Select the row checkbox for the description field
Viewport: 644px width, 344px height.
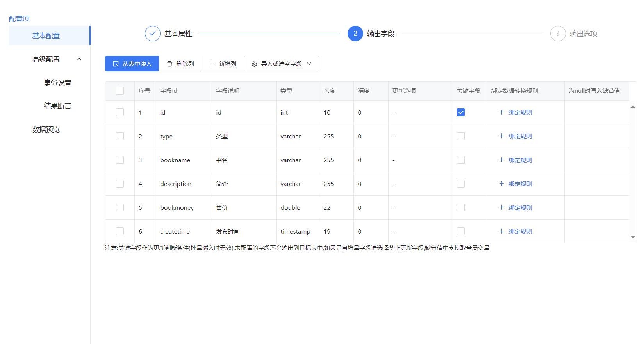pyautogui.click(x=120, y=184)
